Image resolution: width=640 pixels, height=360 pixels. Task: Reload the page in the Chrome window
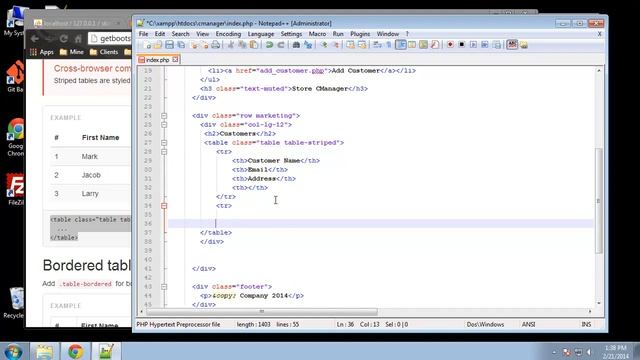[64, 39]
